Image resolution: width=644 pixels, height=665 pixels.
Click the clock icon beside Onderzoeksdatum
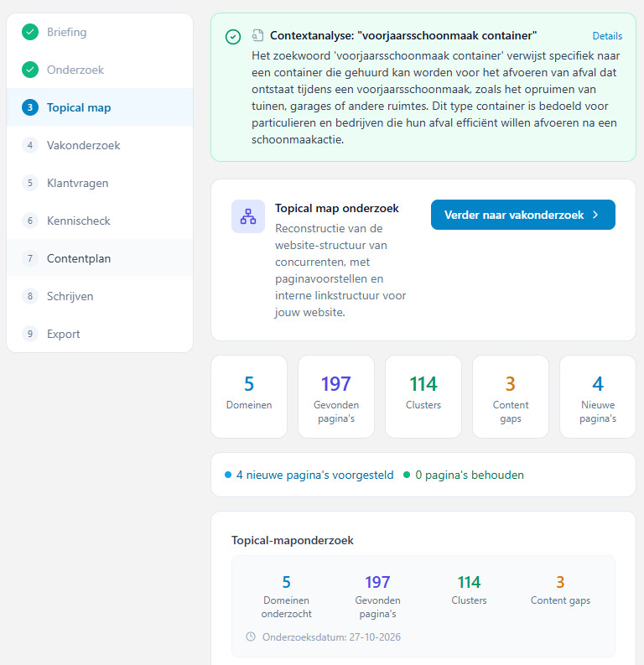tap(251, 636)
